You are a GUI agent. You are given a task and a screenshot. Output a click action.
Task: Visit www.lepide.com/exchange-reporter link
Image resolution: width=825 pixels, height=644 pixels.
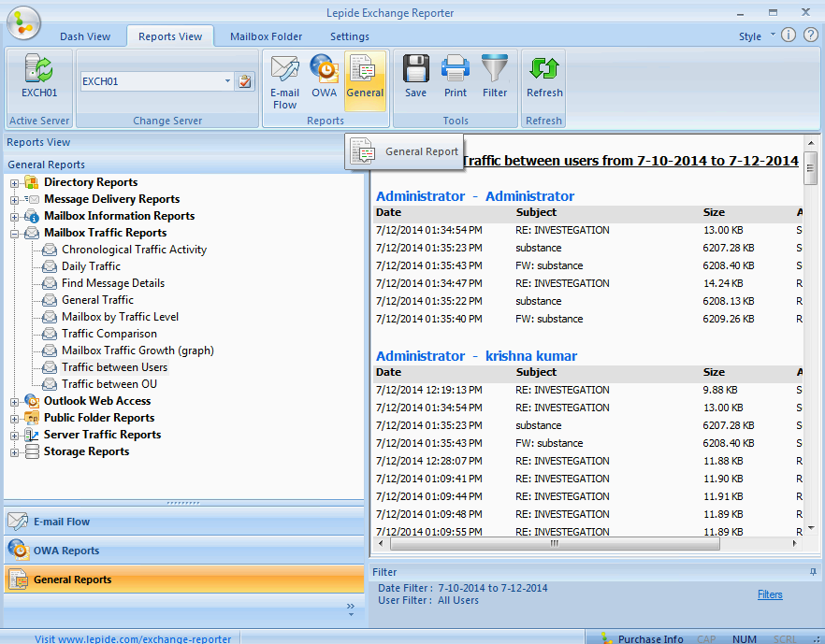(x=133, y=638)
